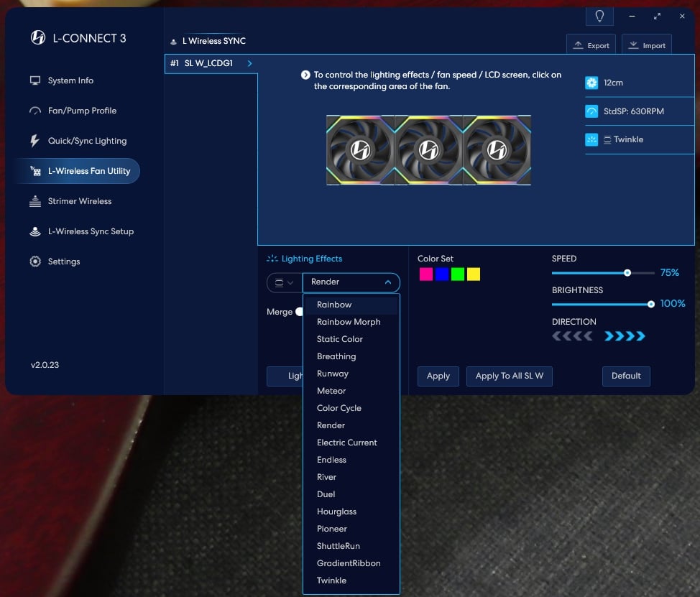This screenshot has height=597, width=700.
Task: Open Strimer Wireless page
Action: point(79,201)
